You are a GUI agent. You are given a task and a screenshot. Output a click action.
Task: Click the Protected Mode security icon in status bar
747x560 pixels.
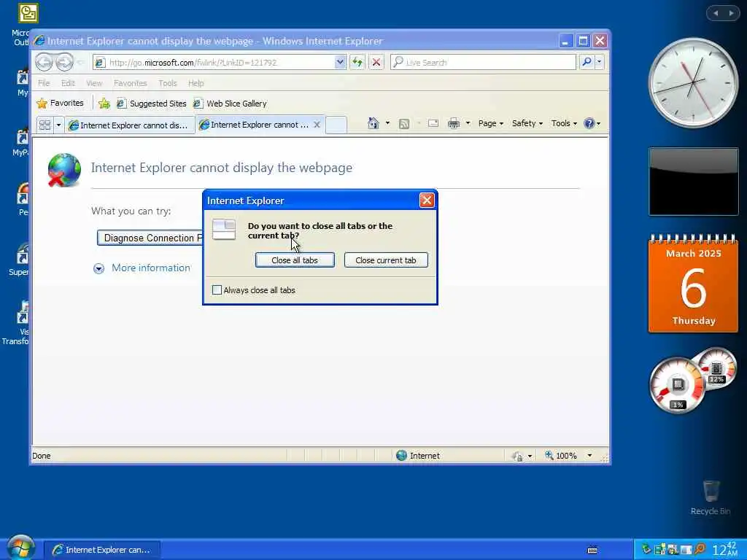point(517,456)
